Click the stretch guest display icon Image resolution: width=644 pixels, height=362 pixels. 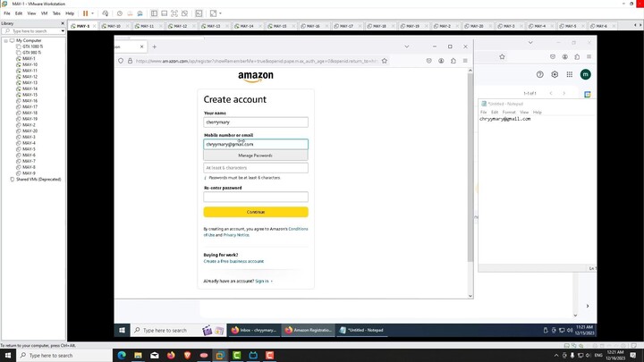coord(213,13)
